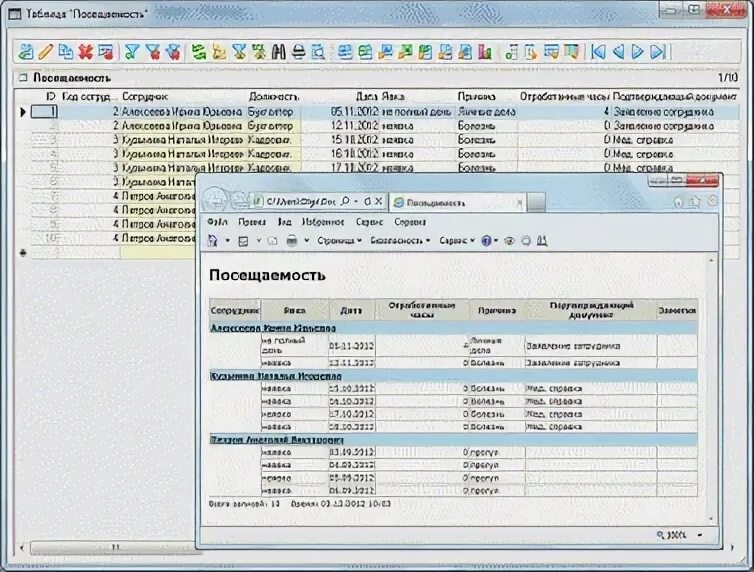Click the horizontal scrollbar of the table window
The height and width of the screenshot is (572, 754).
115,547
